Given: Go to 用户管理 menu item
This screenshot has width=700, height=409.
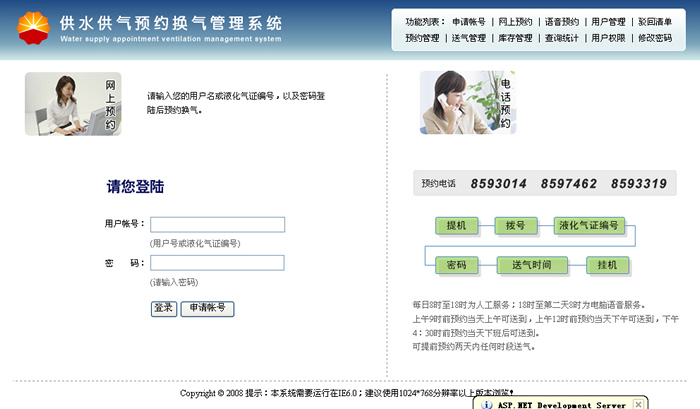Looking at the screenshot, I should [608, 21].
